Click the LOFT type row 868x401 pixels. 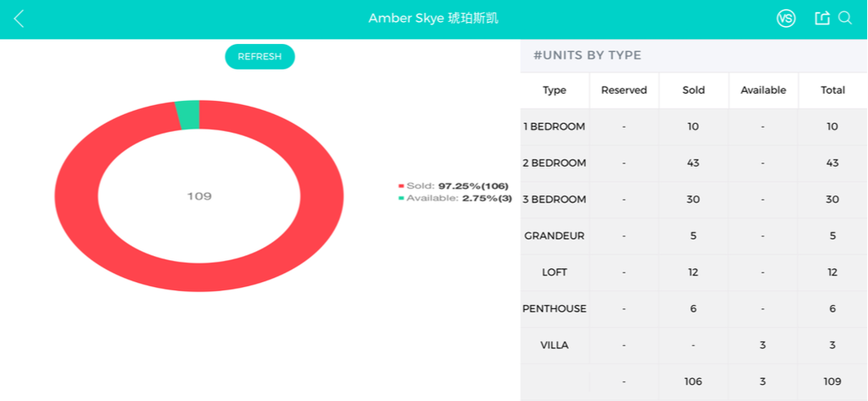(x=694, y=272)
